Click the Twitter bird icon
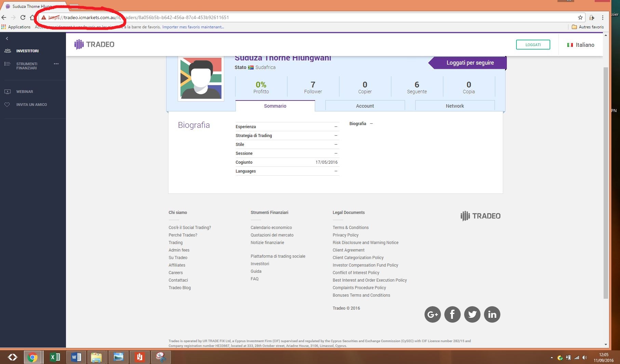This screenshot has height=364, width=620. tap(472, 314)
